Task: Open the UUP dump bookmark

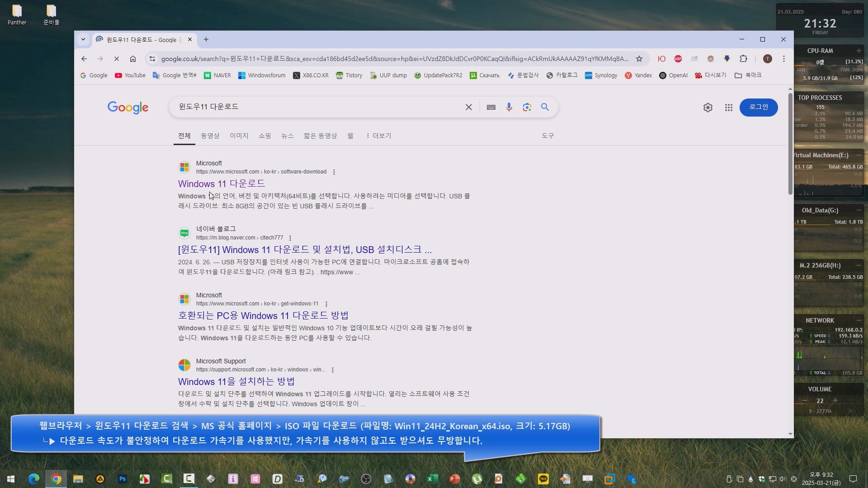Action: click(x=388, y=75)
